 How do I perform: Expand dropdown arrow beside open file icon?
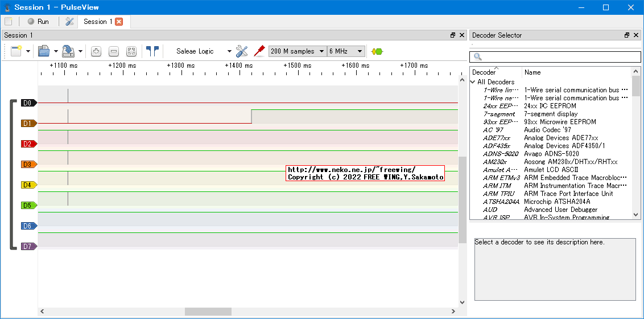click(55, 52)
